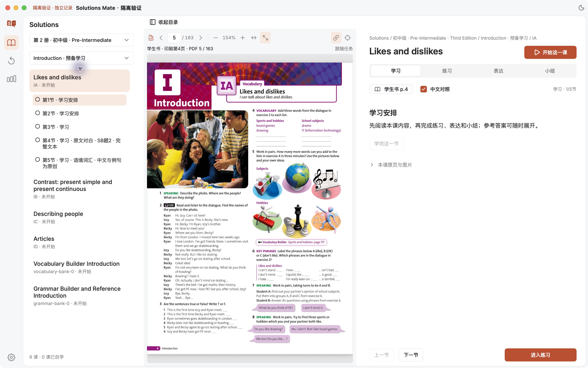Switch to the 练习 tab
588x368 pixels.
[447, 71]
